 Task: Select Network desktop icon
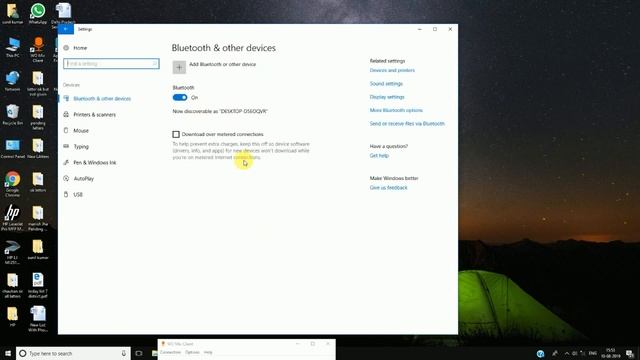click(x=13, y=81)
